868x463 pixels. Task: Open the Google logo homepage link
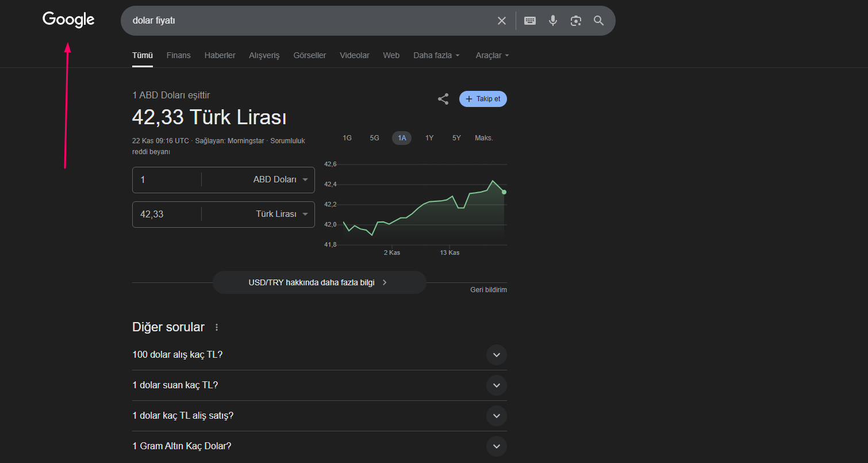[68, 20]
